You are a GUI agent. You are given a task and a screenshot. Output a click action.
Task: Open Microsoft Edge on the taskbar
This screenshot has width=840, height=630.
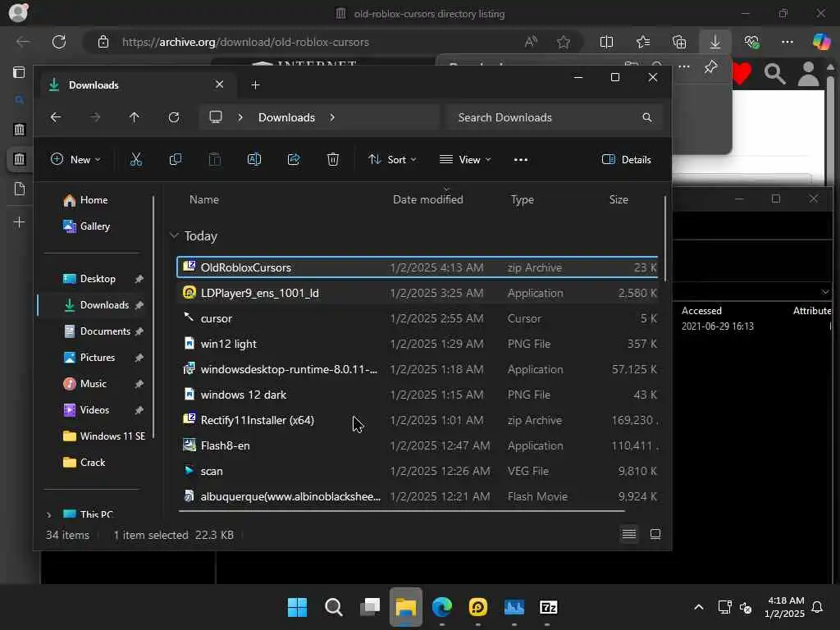point(442,607)
